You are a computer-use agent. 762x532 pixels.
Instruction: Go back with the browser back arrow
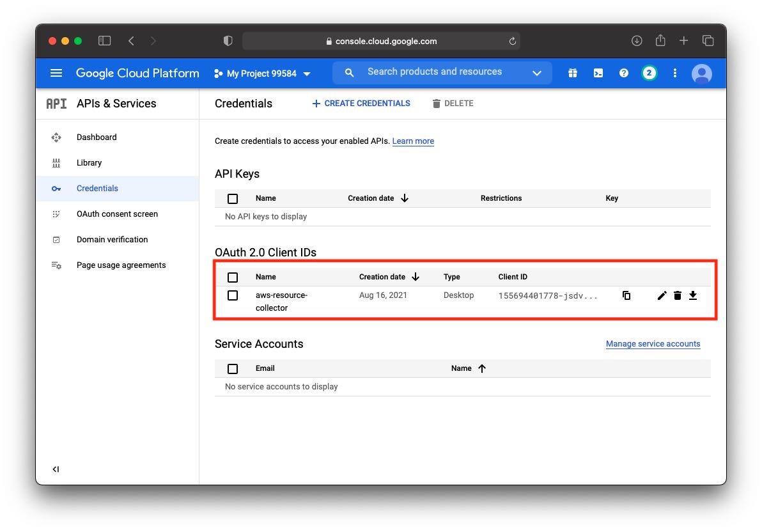(131, 41)
